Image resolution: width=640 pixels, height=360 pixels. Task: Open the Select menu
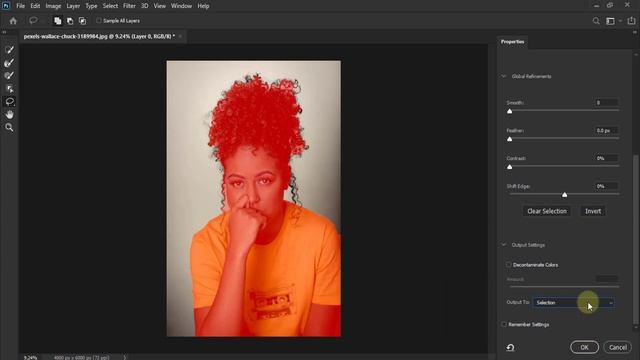(110, 6)
